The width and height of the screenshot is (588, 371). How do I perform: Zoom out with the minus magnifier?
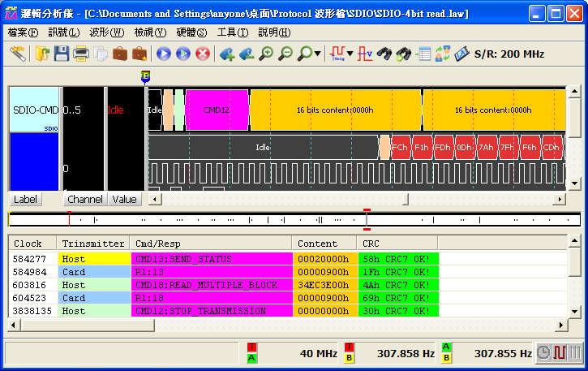285,54
